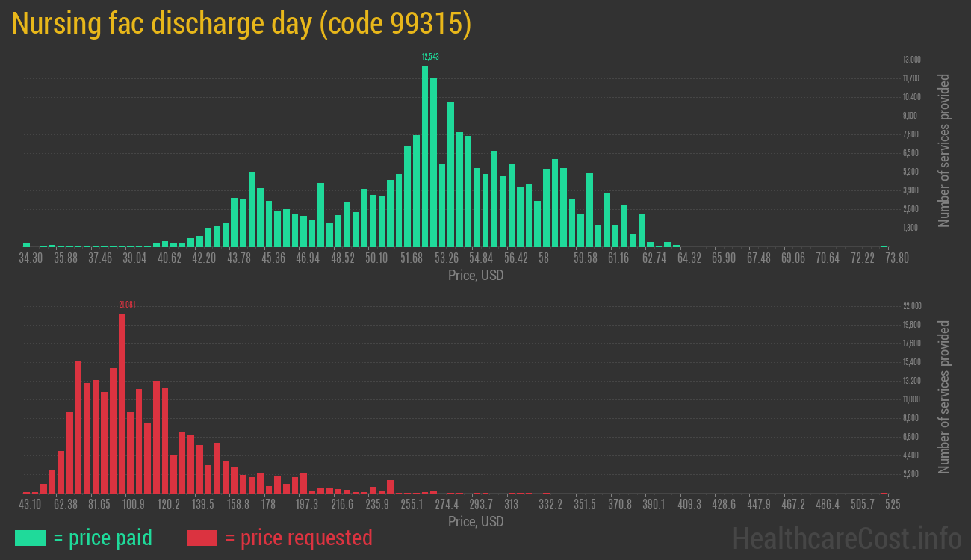Click "Price, USD" axis title under the red chart
This screenshot has height=560, width=971.
coord(476,522)
